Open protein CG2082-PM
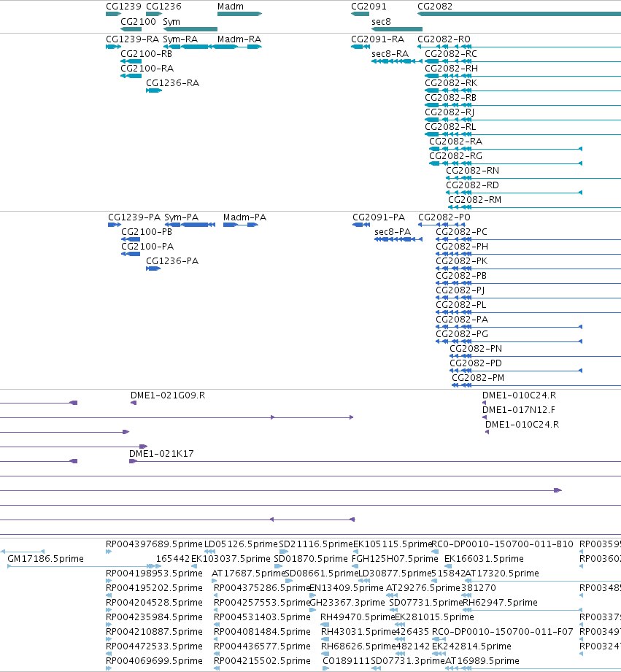The image size is (621, 672). point(478,378)
